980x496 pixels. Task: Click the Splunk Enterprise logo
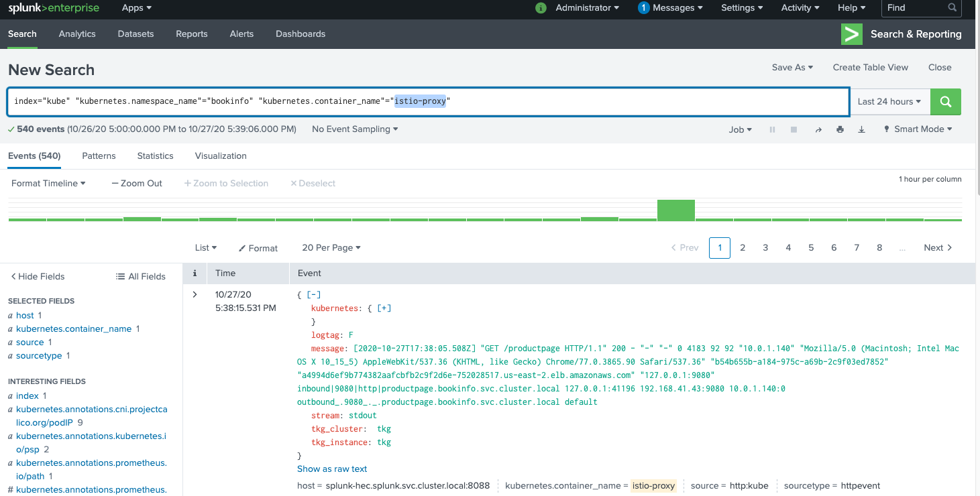tap(54, 8)
